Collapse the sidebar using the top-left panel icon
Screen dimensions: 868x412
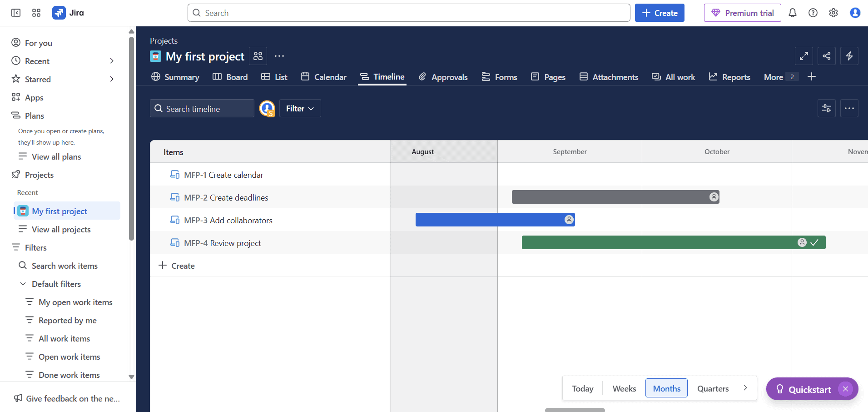pyautogui.click(x=16, y=13)
